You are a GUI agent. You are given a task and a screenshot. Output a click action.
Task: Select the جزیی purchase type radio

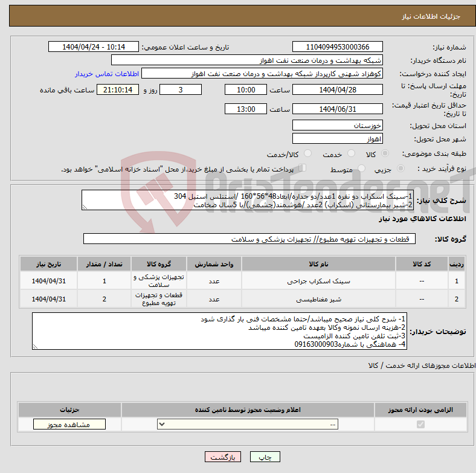[x=400, y=168]
